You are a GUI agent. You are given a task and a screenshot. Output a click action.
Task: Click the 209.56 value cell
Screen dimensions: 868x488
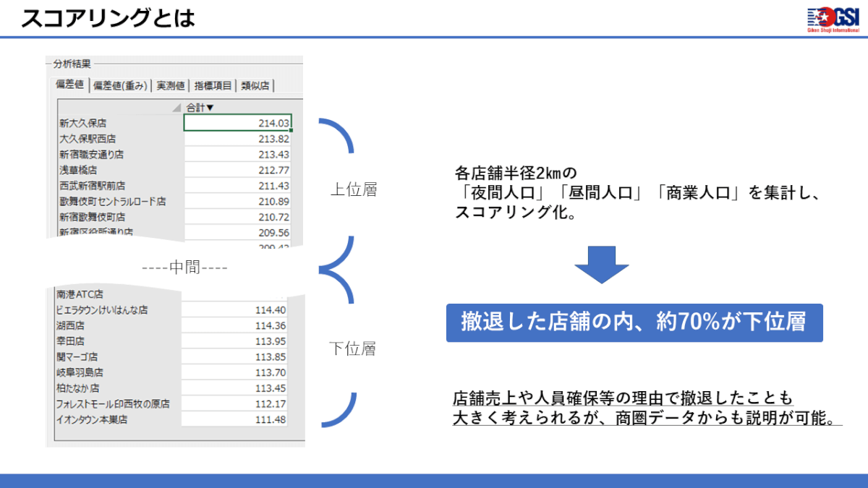tap(238, 232)
